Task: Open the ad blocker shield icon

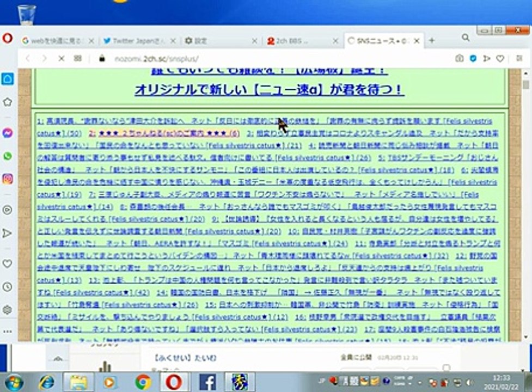Action: tap(473, 59)
